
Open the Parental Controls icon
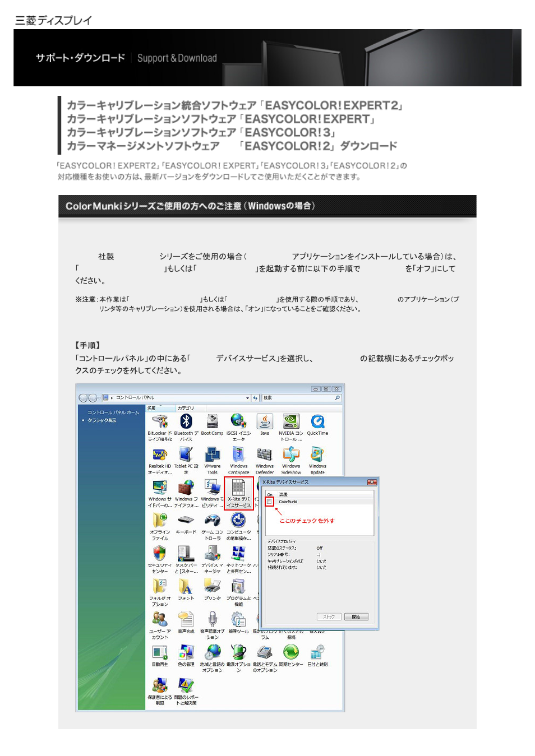click(x=160, y=692)
